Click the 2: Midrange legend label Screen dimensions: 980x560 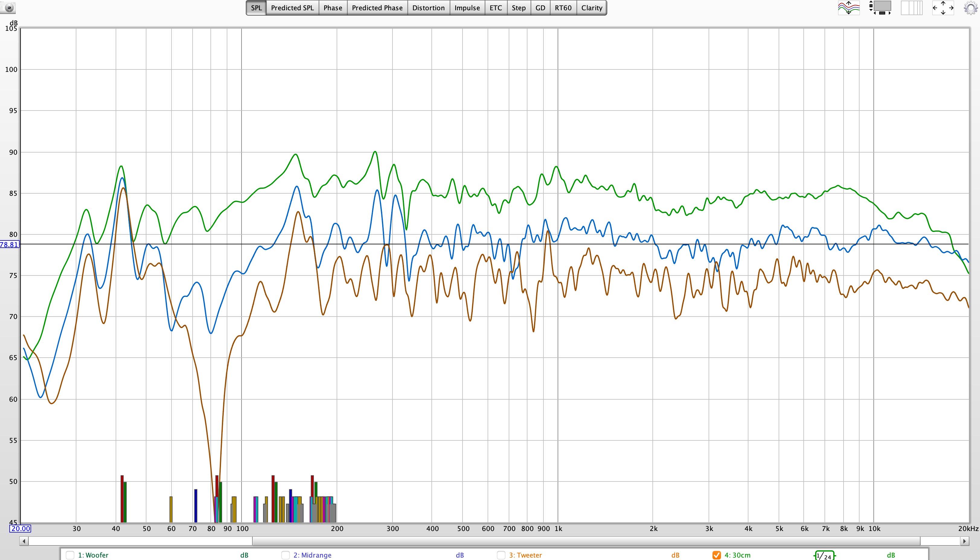[312, 555]
